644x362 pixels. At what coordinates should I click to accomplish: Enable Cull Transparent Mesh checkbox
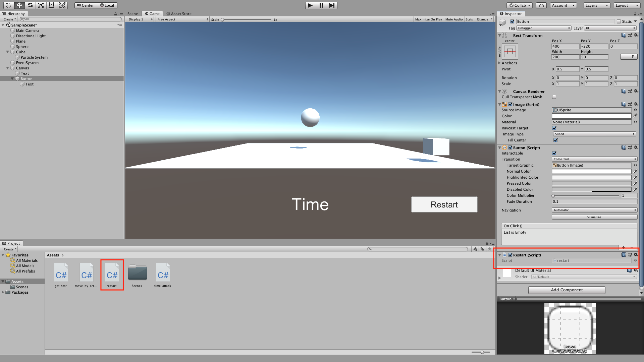(554, 97)
